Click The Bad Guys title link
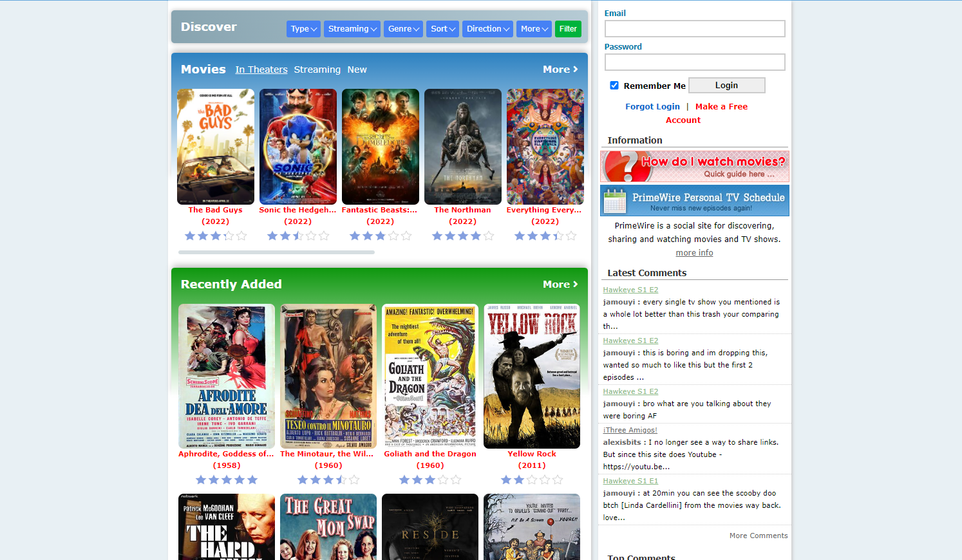Screen dimensions: 962x560 (x=216, y=210)
